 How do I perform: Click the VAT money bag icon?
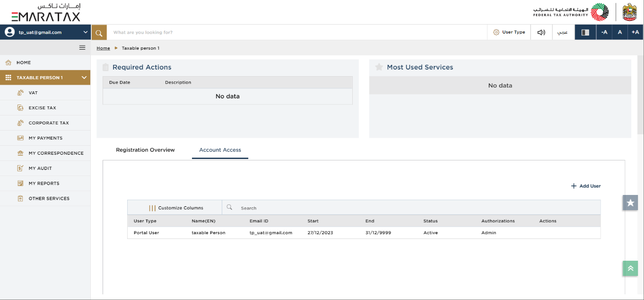(x=20, y=93)
